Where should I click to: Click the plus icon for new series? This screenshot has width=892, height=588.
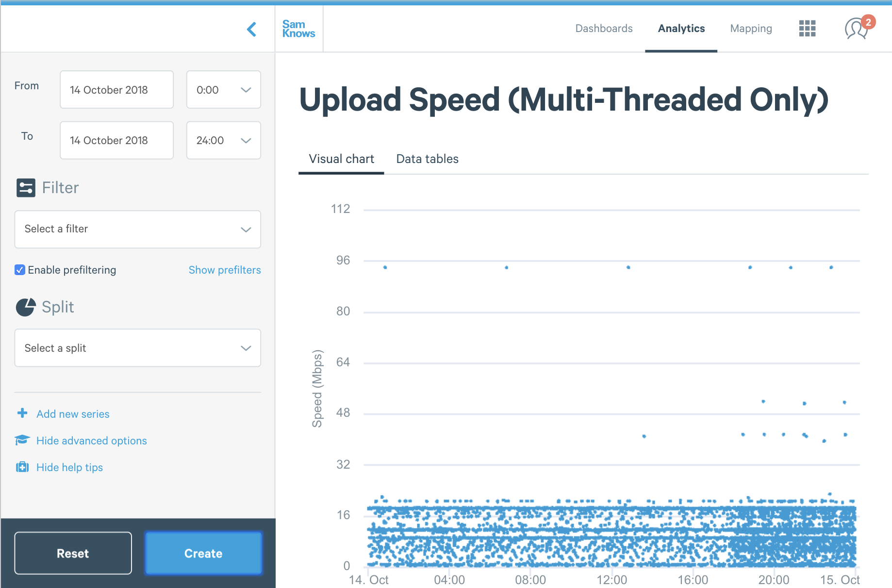coord(22,413)
